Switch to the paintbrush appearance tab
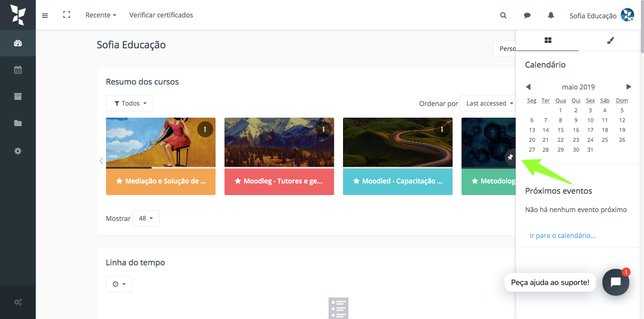Screen dimensions: 644x319 click(610, 40)
